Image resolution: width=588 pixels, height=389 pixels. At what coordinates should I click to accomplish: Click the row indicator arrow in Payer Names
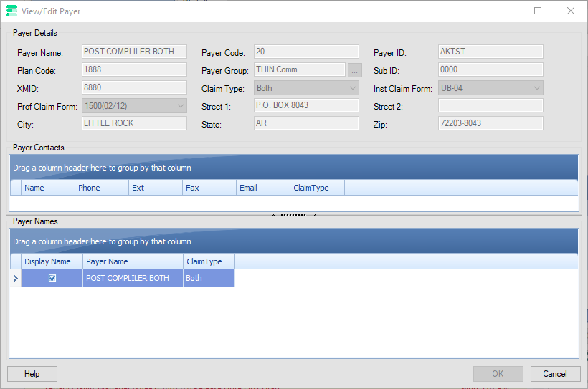pos(15,278)
